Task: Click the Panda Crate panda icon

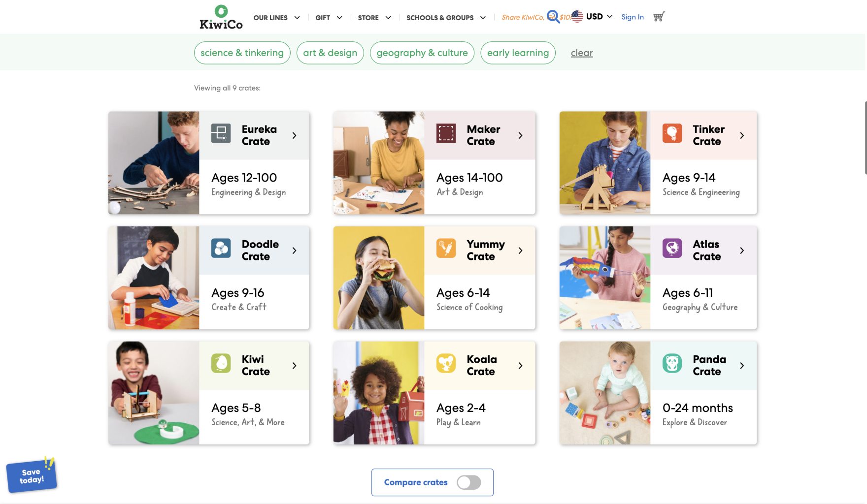Action: click(672, 364)
